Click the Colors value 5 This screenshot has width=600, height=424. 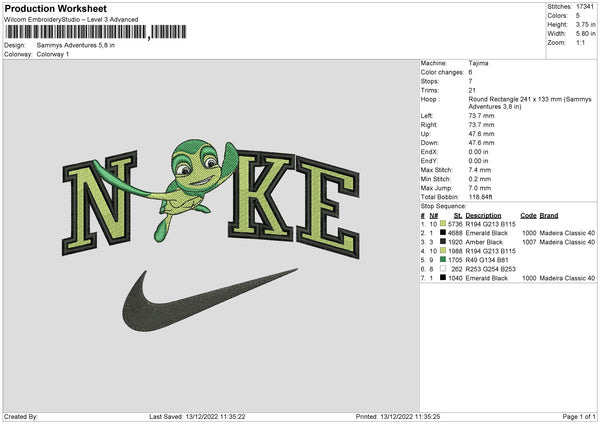pos(578,16)
